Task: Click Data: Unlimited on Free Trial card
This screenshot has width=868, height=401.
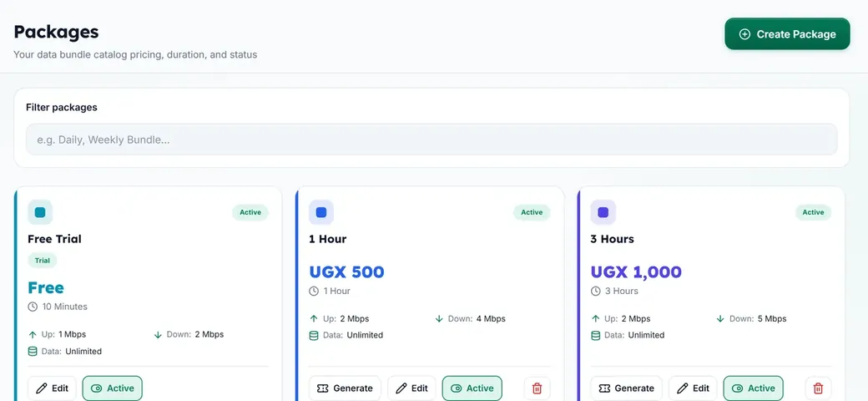Action: pyautogui.click(x=65, y=351)
